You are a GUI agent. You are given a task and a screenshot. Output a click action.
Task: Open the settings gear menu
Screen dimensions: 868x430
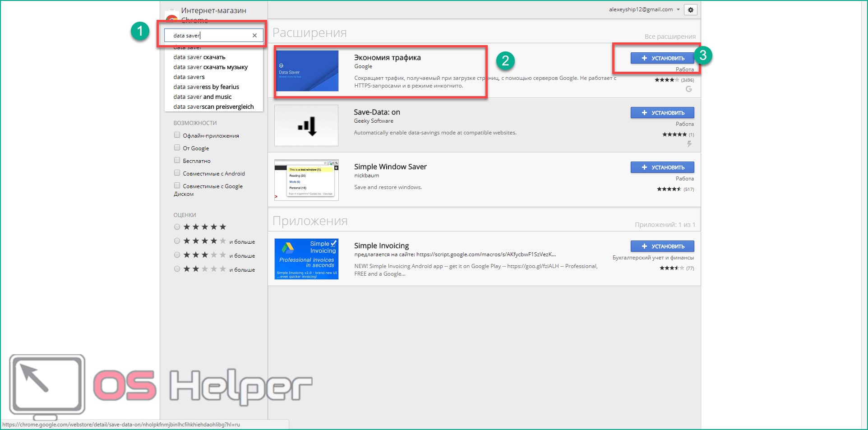690,9
